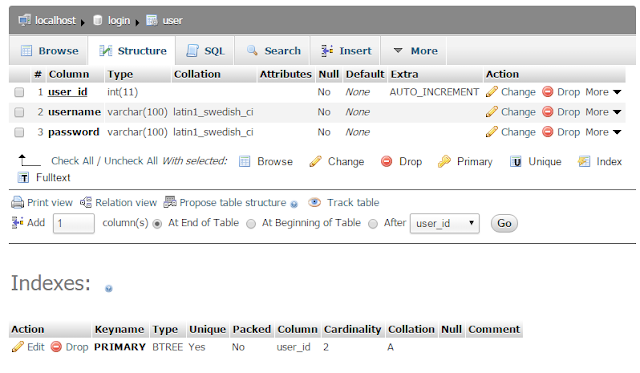The image size is (640, 373).
Task: Click the user table icon in breadcrumb
Action: pyautogui.click(x=152, y=20)
